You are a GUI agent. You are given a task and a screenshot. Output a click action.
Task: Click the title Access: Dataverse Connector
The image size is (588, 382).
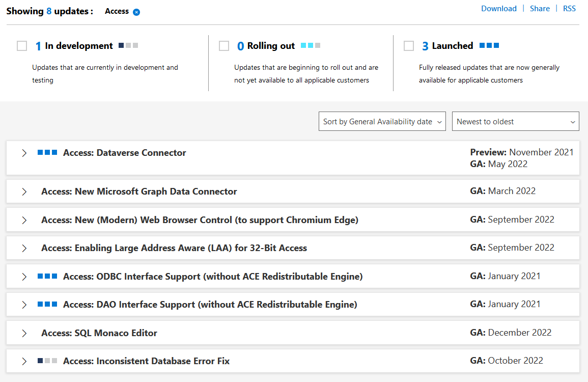click(x=125, y=153)
